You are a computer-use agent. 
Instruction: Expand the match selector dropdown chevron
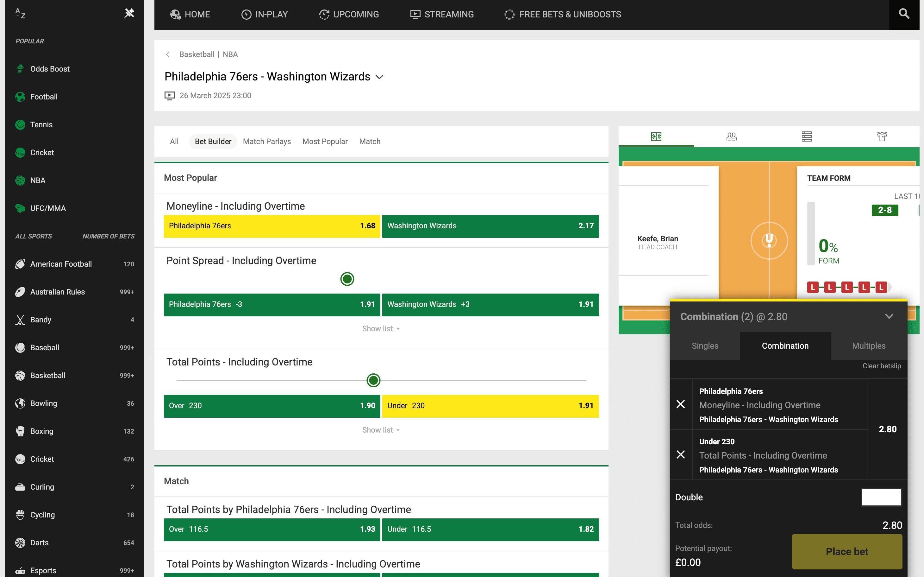pyautogui.click(x=379, y=77)
